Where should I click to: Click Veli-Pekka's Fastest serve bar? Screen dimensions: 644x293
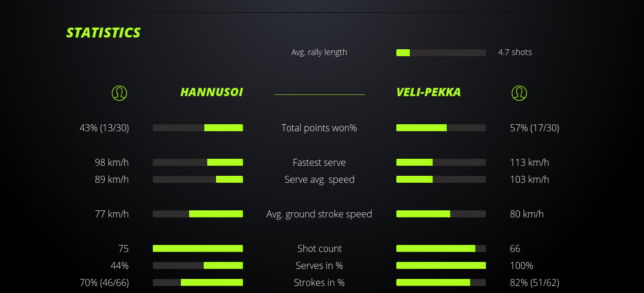pyautogui.click(x=441, y=162)
